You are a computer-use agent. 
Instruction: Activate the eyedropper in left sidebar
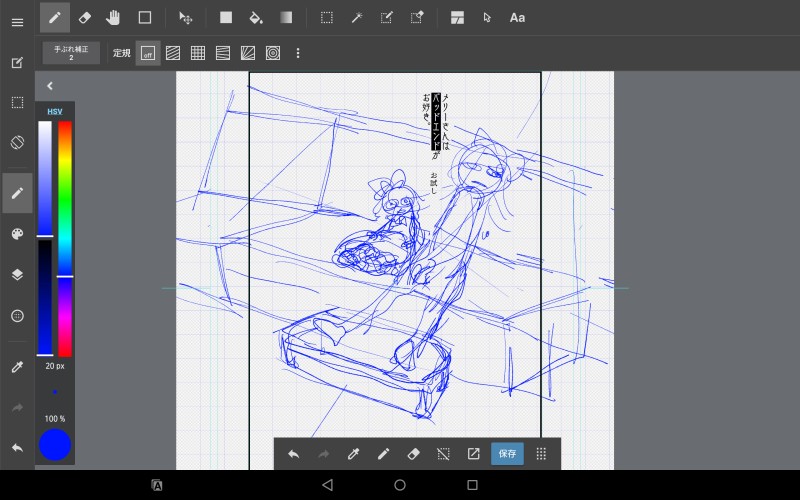click(x=17, y=367)
